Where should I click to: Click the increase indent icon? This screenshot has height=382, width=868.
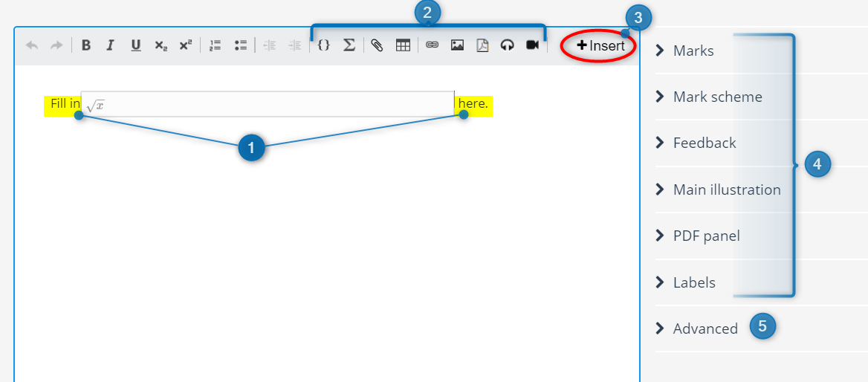pyautogui.click(x=295, y=46)
